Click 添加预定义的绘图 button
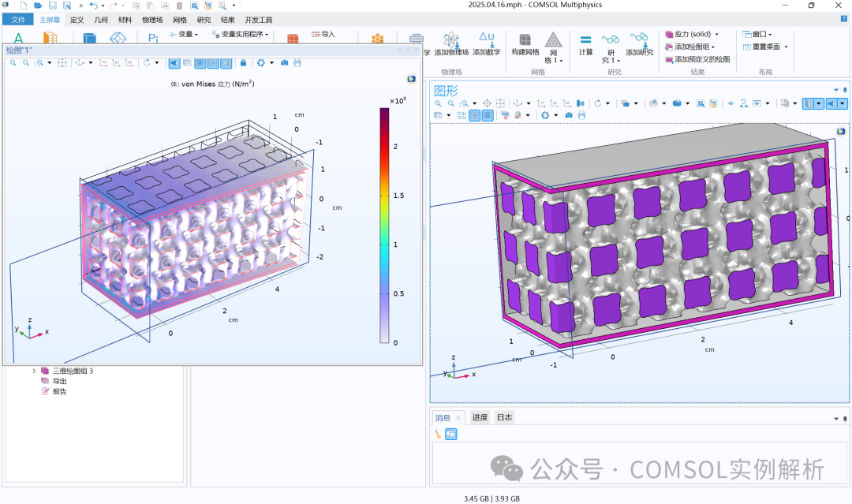 (x=697, y=59)
